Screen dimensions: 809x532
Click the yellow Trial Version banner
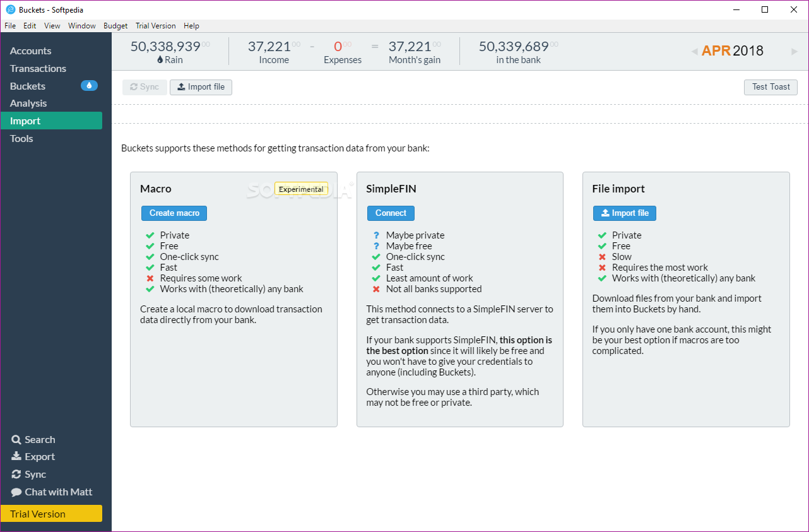[x=51, y=514]
